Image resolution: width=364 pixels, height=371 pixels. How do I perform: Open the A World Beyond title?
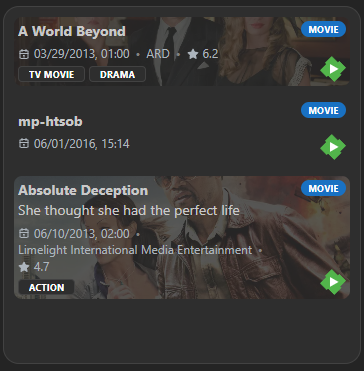72,31
